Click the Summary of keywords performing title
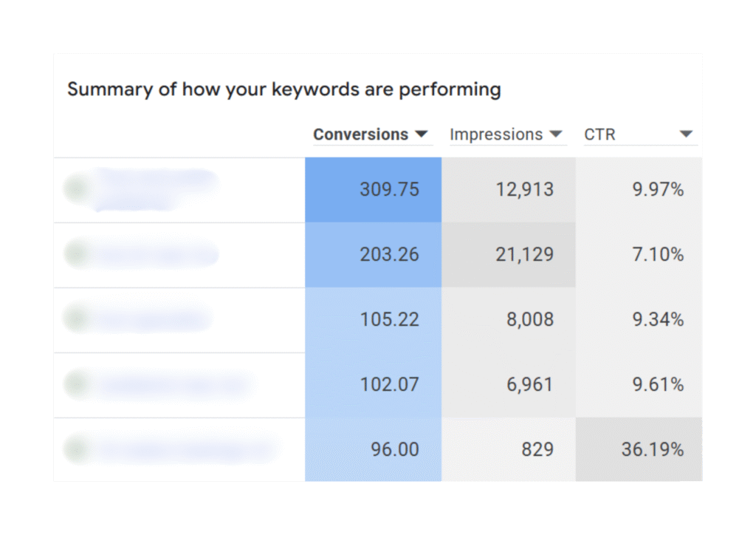Viewport: 756px width, 535px height. [283, 90]
